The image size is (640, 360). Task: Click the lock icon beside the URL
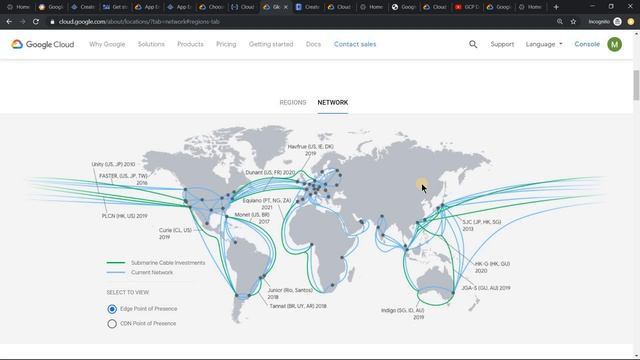pos(52,22)
